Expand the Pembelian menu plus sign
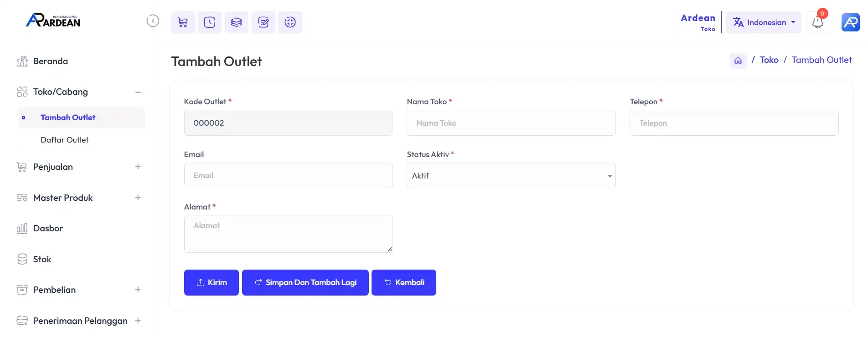Viewport: 868px width, 337px height. pos(138,290)
